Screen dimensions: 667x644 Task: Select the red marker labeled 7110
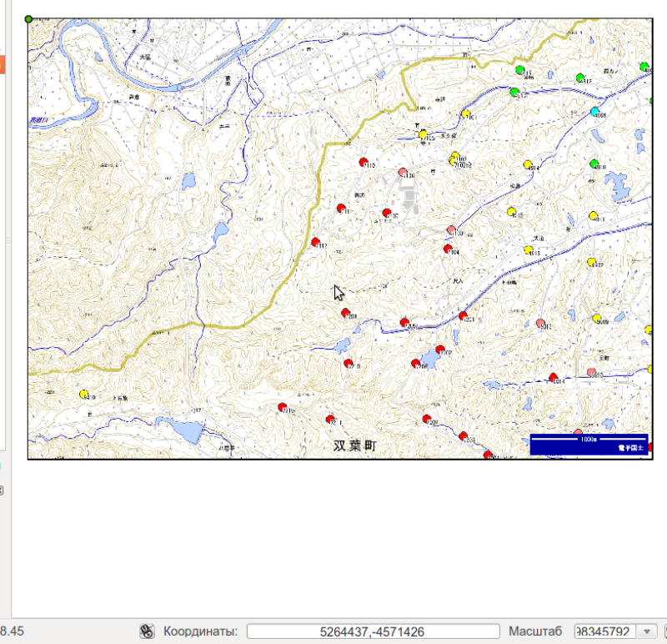tap(364, 162)
